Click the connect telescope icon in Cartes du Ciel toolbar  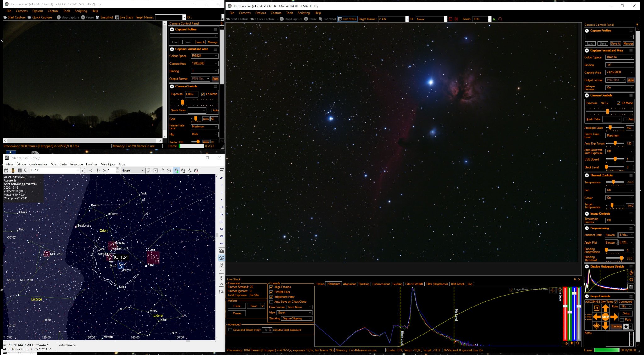(176, 170)
